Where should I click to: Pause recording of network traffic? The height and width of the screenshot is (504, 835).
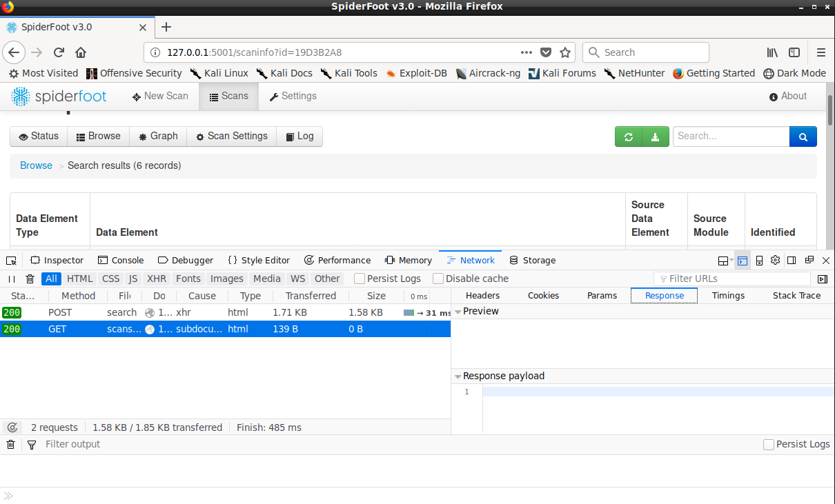coord(11,278)
